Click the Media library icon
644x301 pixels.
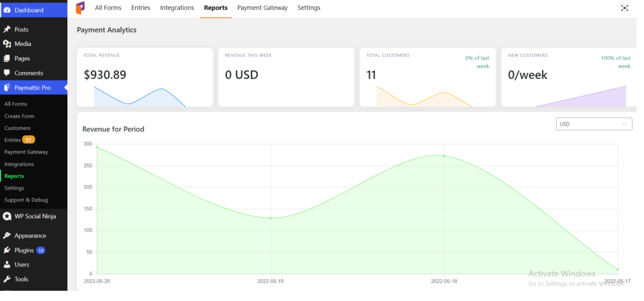pyautogui.click(x=7, y=44)
